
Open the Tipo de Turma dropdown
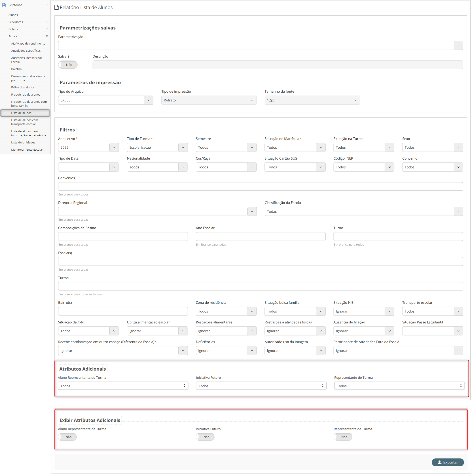click(157, 147)
